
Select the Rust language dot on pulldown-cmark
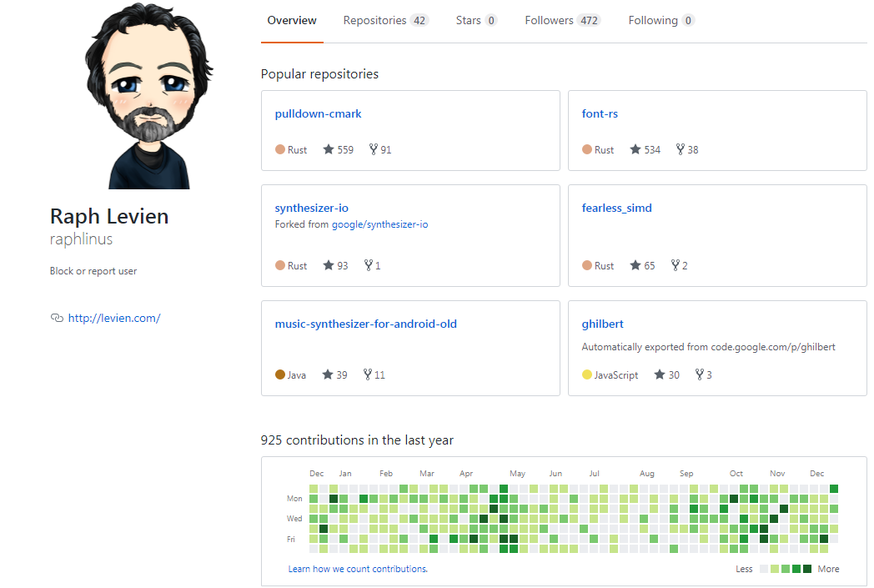coord(279,148)
